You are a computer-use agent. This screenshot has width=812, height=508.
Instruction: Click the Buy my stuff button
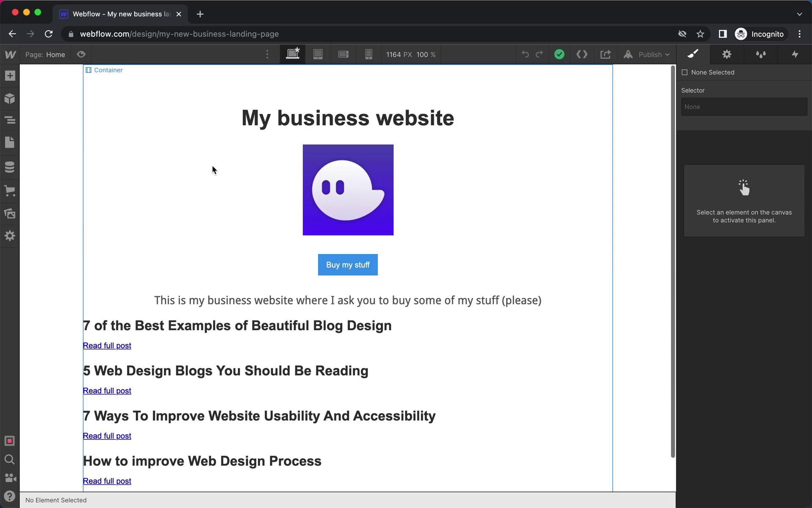348,265
